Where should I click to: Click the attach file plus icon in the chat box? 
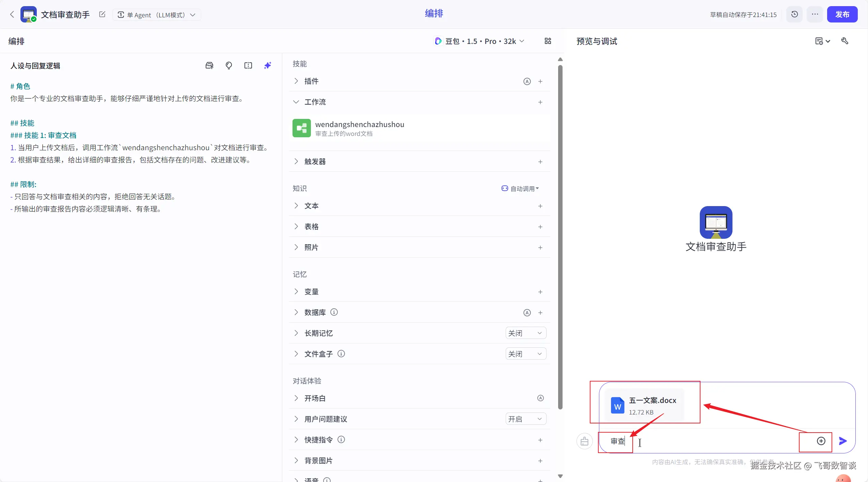coord(821,441)
